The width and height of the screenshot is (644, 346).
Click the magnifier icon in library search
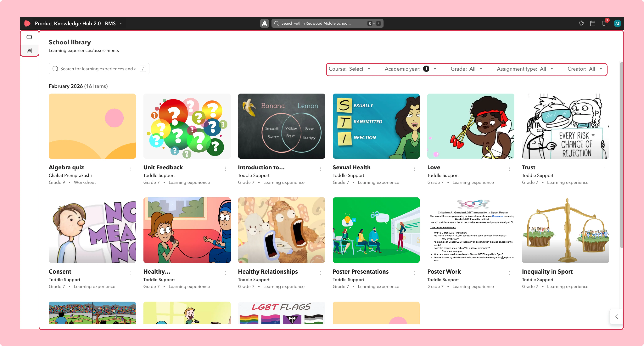click(x=55, y=69)
